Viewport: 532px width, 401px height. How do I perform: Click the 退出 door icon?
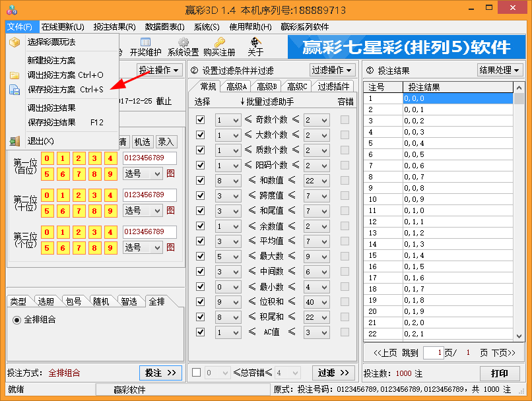(x=15, y=141)
